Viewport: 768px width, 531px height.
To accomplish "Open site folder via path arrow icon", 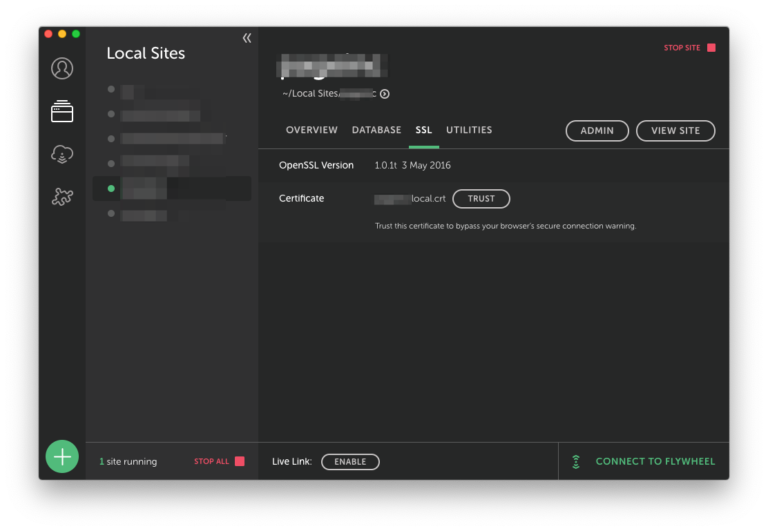I will [385, 94].
